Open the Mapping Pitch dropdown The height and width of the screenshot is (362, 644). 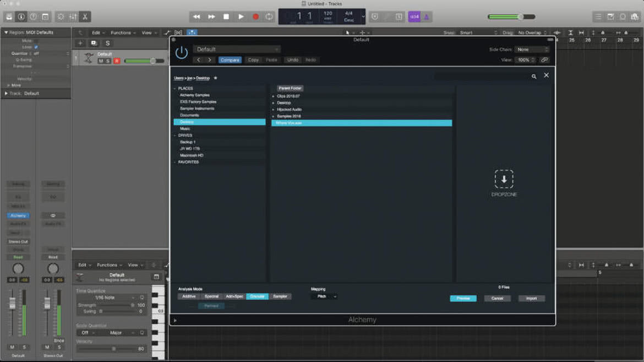[x=324, y=296]
